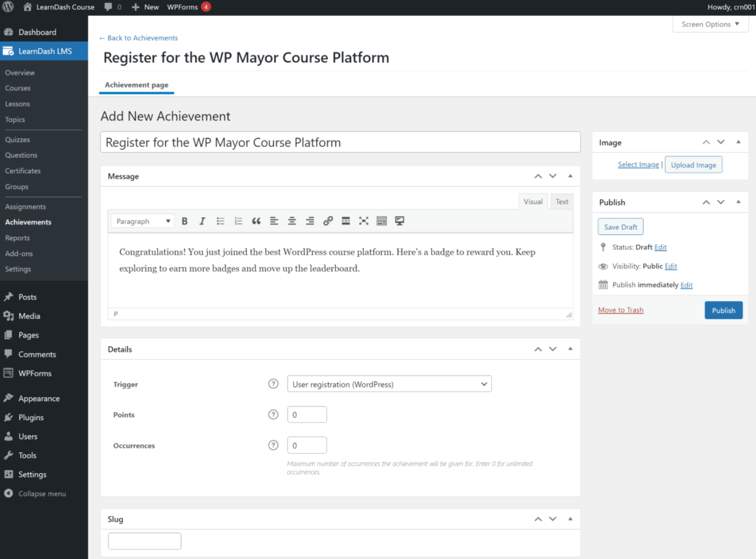
Task: Click the Points input field
Action: pyautogui.click(x=307, y=415)
